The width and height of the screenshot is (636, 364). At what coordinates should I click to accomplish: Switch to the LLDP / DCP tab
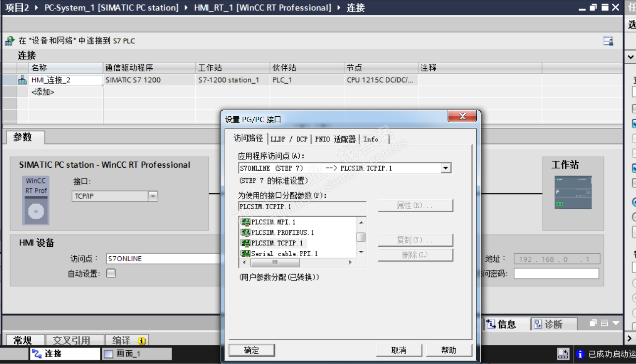point(289,139)
